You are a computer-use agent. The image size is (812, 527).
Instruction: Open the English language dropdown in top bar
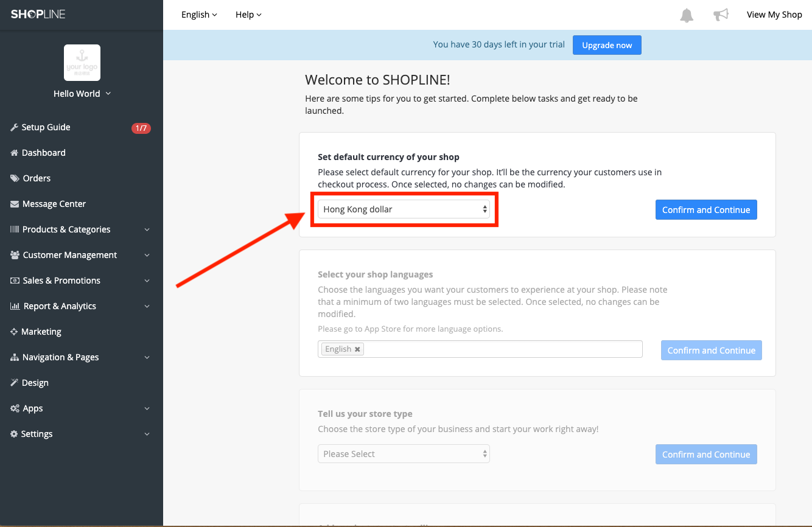click(x=199, y=15)
